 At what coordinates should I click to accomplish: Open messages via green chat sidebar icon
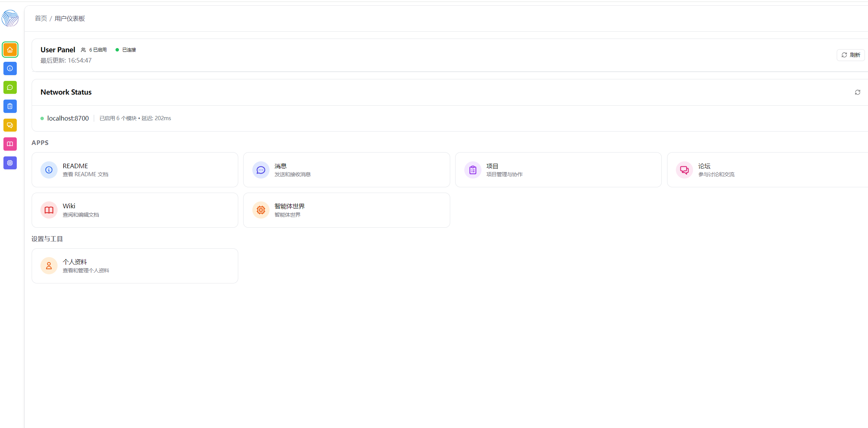click(x=10, y=87)
